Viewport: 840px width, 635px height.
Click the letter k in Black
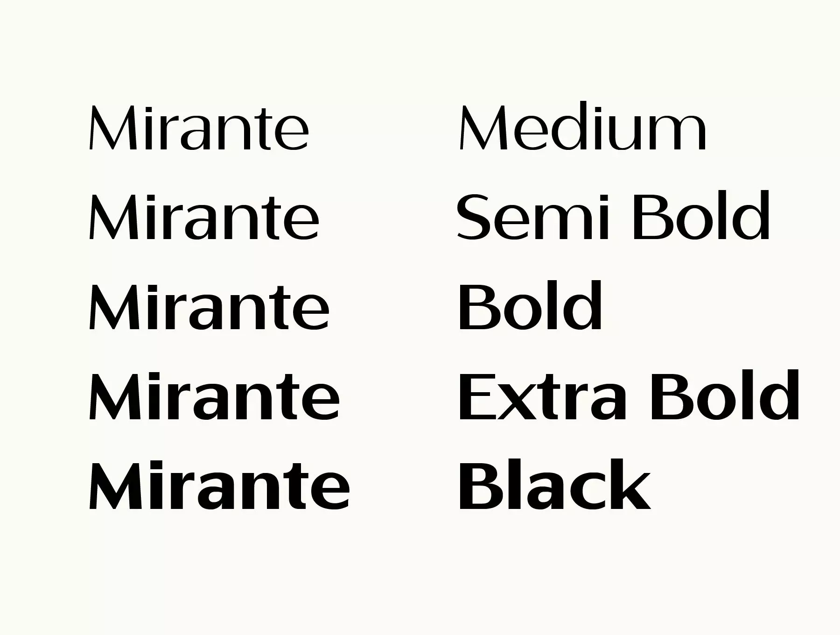(x=630, y=485)
